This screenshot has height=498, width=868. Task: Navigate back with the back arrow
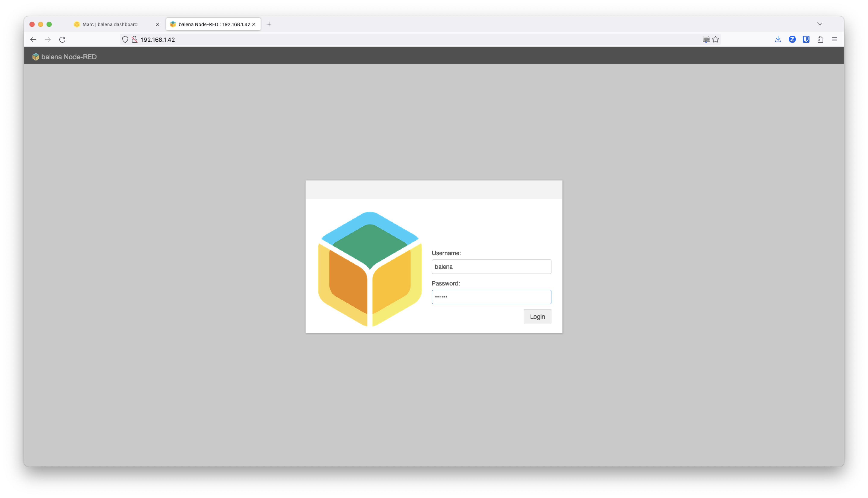[33, 39]
